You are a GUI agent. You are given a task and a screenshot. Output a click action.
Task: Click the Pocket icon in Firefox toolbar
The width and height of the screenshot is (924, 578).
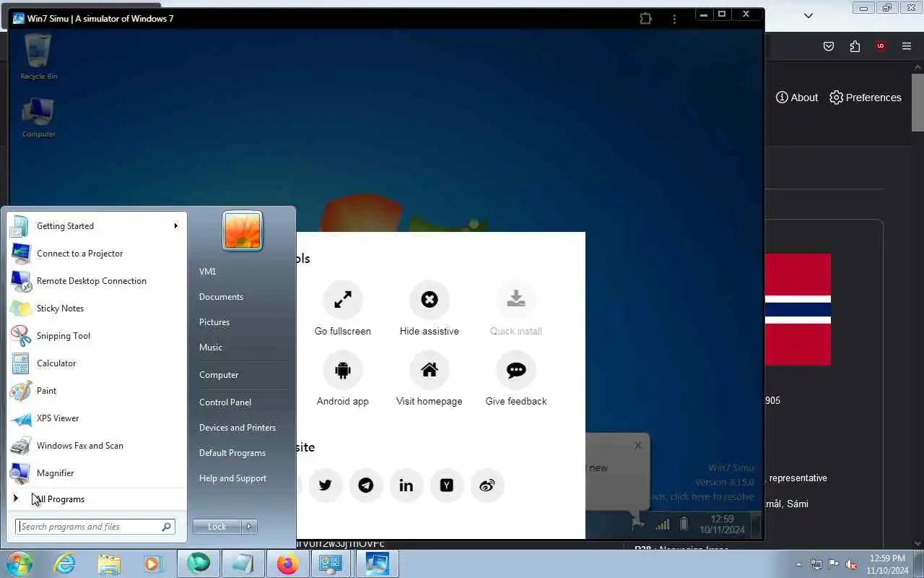[x=829, y=46]
